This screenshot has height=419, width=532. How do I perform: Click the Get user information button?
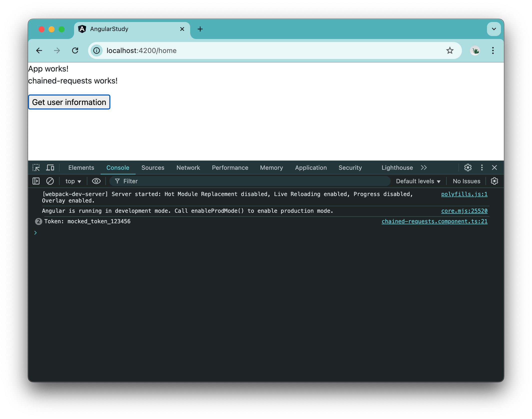(69, 102)
